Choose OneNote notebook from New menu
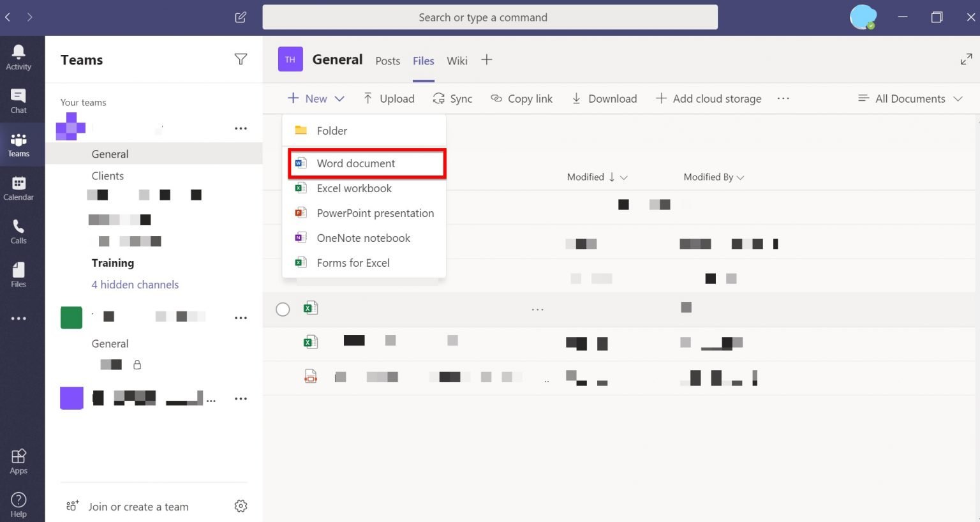The image size is (980, 522). click(x=364, y=238)
